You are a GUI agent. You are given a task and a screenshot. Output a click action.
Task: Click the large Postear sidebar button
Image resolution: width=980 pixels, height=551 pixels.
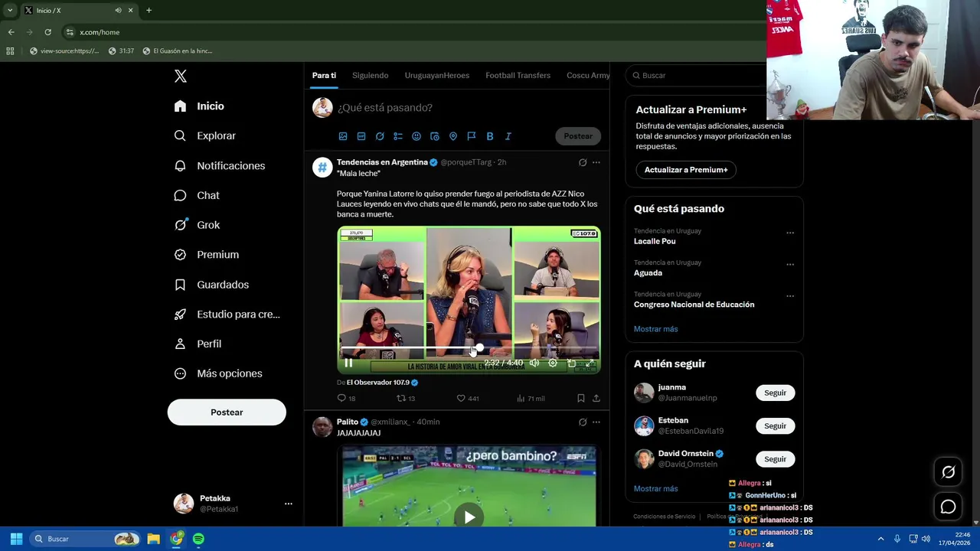[x=227, y=412]
